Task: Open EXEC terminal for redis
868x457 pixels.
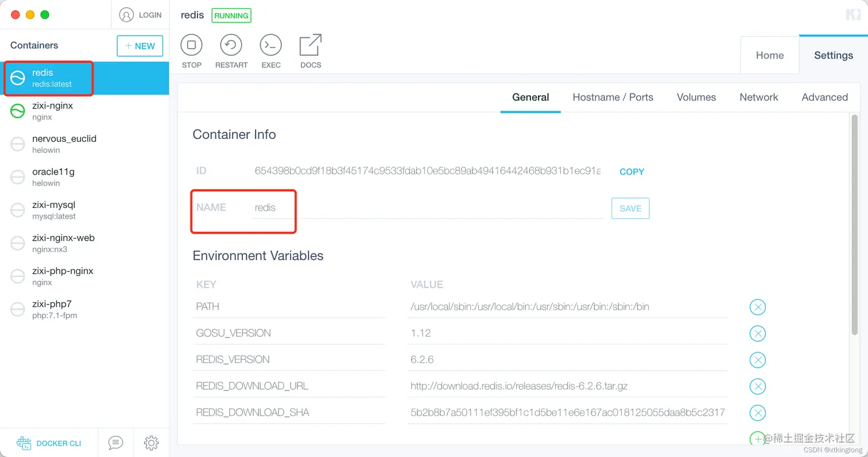Action: [271, 45]
